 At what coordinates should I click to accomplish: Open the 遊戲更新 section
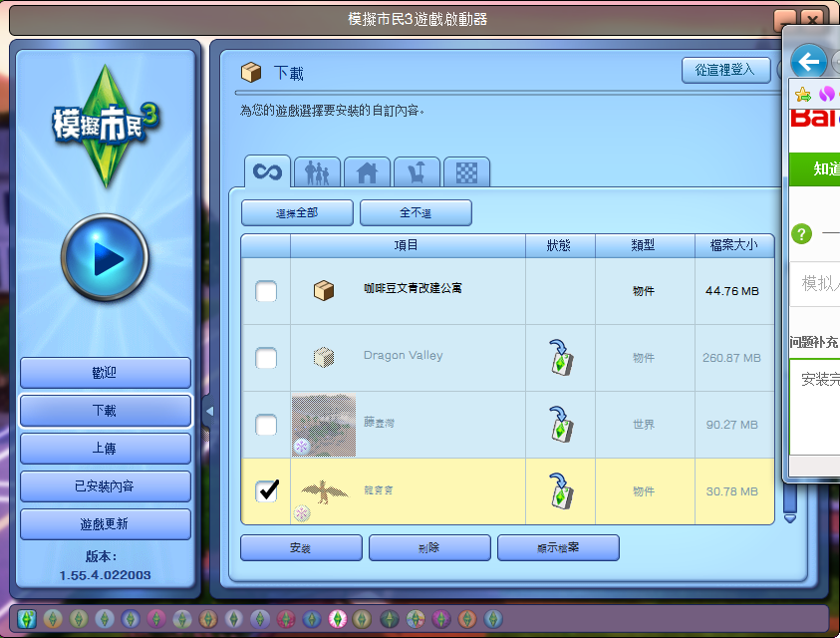coord(105,523)
